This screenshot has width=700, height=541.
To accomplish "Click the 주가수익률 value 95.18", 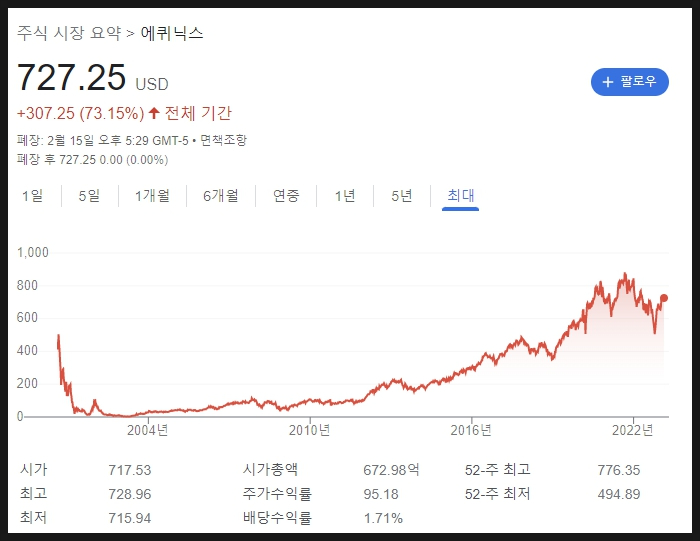I will point(381,494).
